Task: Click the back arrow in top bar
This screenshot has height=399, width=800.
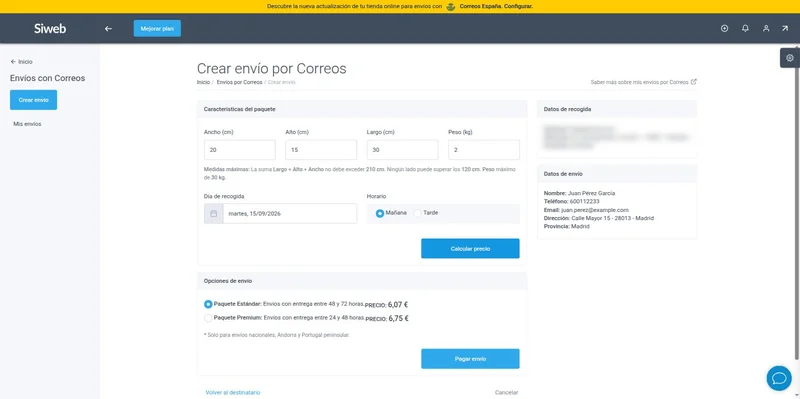Action: 108,29
